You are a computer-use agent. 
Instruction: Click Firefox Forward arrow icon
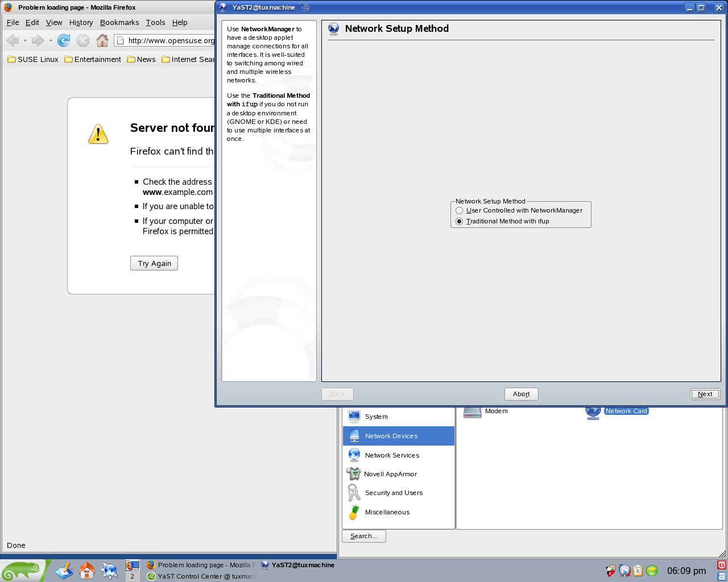38,40
